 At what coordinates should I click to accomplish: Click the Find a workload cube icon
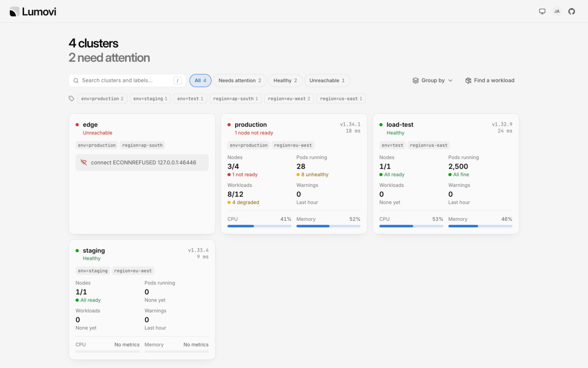click(x=468, y=81)
